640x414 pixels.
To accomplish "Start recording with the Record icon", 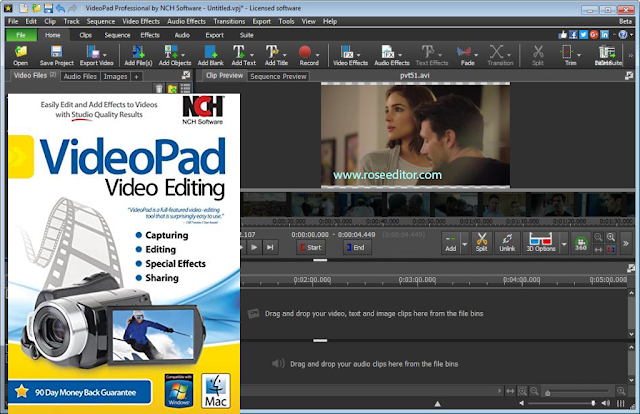I will (305, 56).
